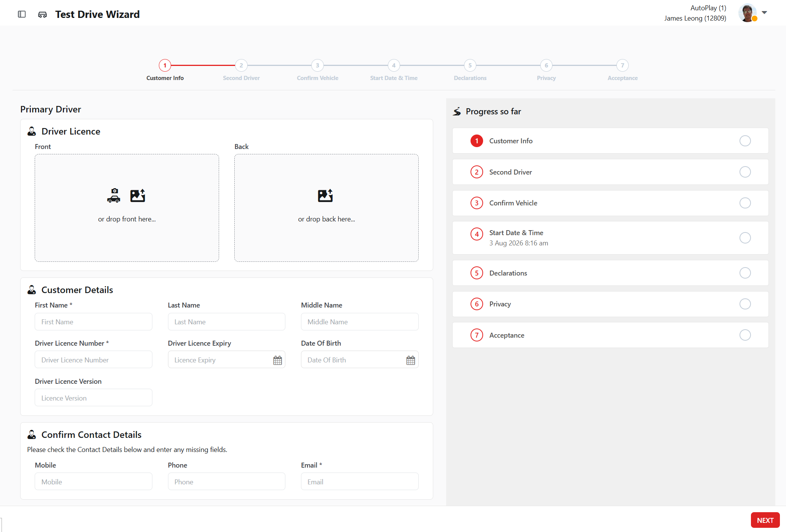Image resolution: width=786 pixels, height=532 pixels.
Task: Go to step 5 Declarations in stepper
Action: [x=470, y=65]
